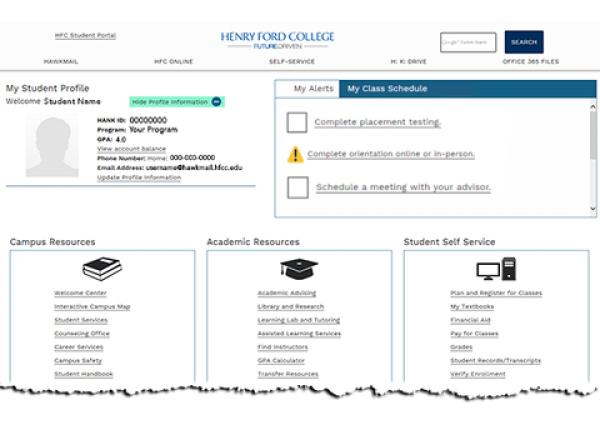Open Assisted Learning Services link
This screenshot has height=440, width=600.
(299, 334)
